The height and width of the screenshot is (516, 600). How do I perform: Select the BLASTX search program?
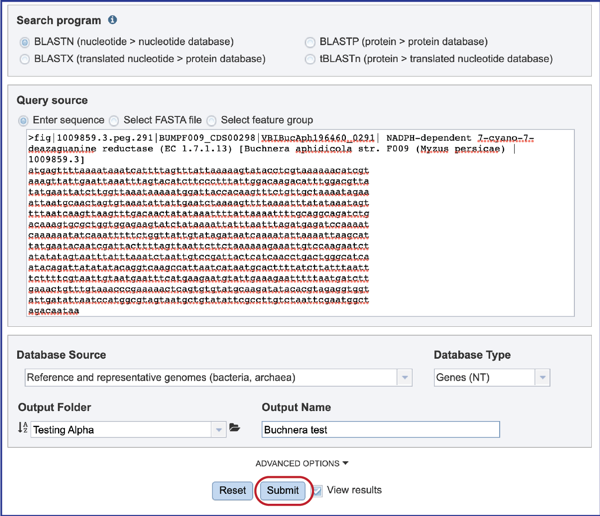[x=24, y=59]
